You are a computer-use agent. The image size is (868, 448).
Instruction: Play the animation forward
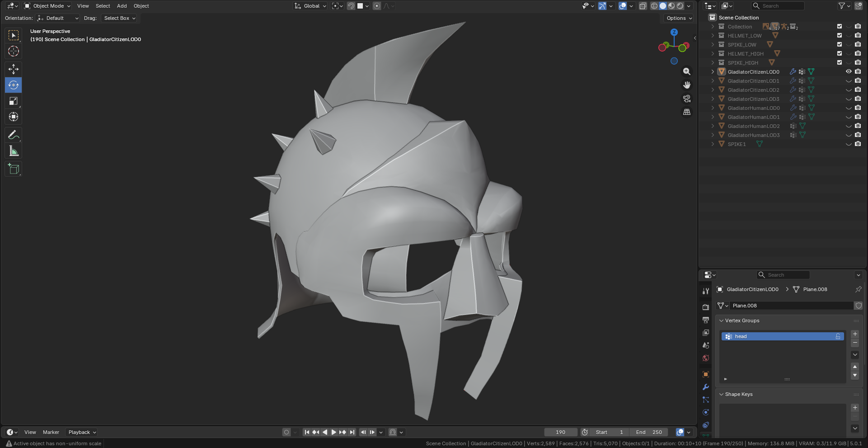point(334,432)
